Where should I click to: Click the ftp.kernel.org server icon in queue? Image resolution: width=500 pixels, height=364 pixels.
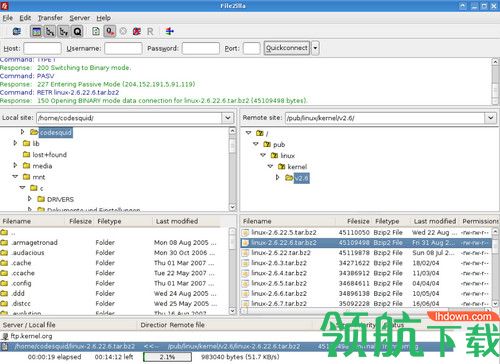5,336
